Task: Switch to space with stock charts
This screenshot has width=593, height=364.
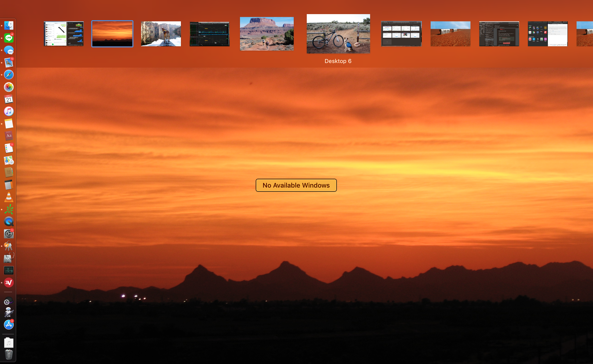Action: pos(209,34)
